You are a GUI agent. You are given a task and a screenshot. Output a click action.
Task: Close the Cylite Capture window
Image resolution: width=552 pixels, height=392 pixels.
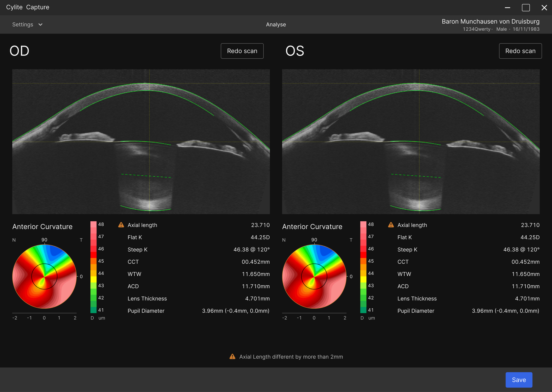coord(544,8)
